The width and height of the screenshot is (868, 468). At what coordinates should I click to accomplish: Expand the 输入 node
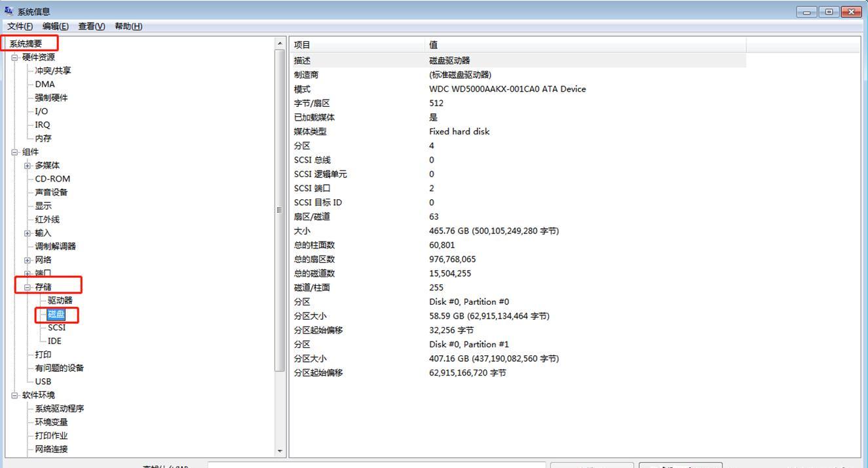[x=28, y=233]
